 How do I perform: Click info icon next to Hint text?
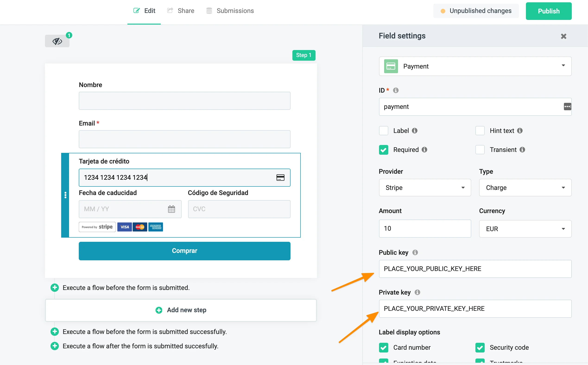(x=520, y=131)
